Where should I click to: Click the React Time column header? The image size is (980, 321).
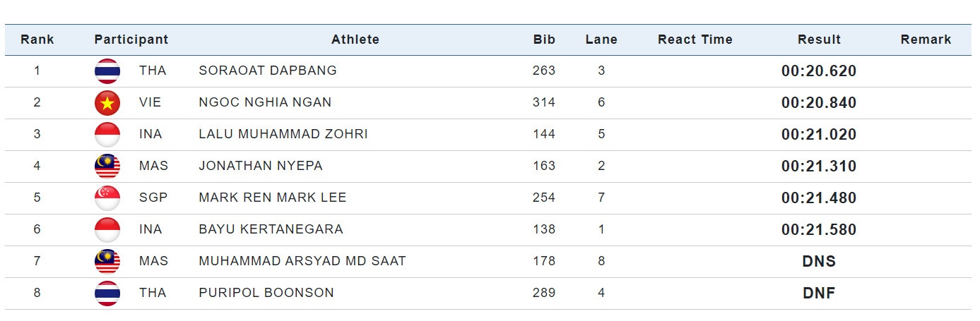point(695,40)
